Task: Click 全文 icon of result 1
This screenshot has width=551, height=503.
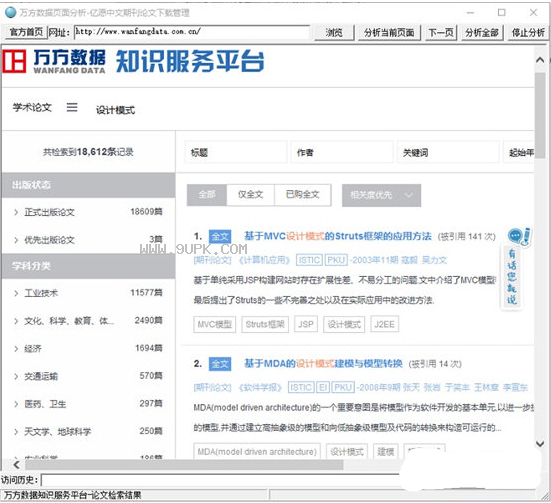Action: (x=220, y=237)
